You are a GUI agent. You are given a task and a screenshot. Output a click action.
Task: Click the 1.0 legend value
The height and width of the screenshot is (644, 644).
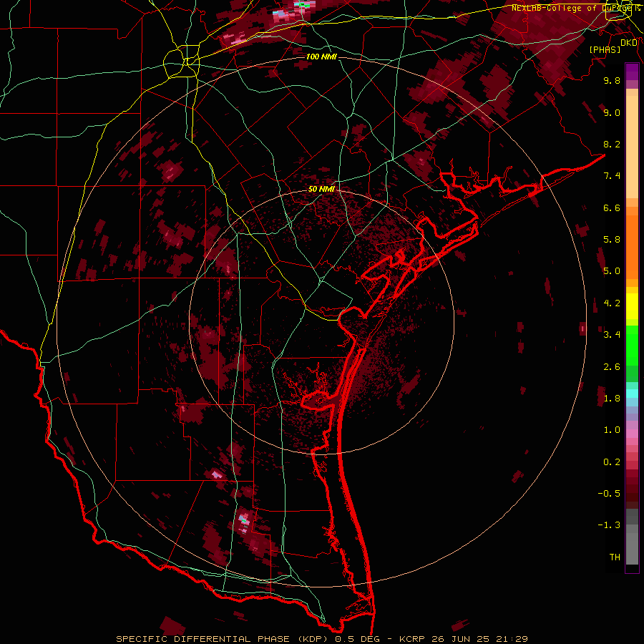[x=612, y=430]
